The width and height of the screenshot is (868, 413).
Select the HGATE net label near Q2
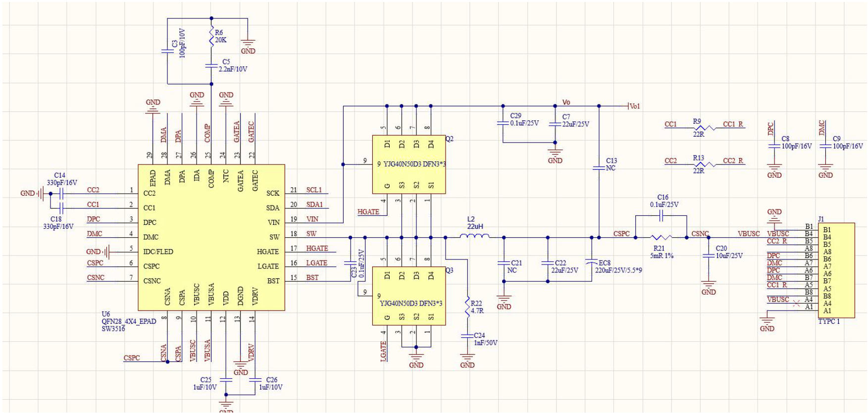click(x=368, y=212)
